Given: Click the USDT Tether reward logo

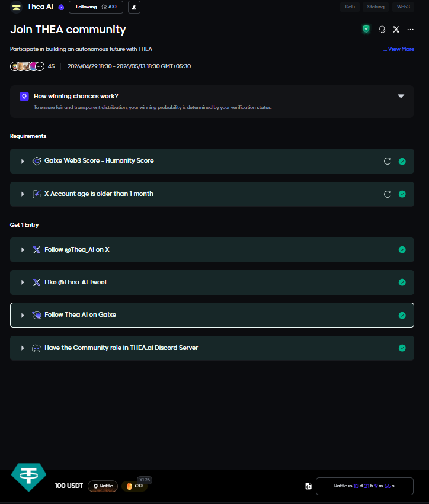Looking at the screenshot, I should [x=28, y=477].
